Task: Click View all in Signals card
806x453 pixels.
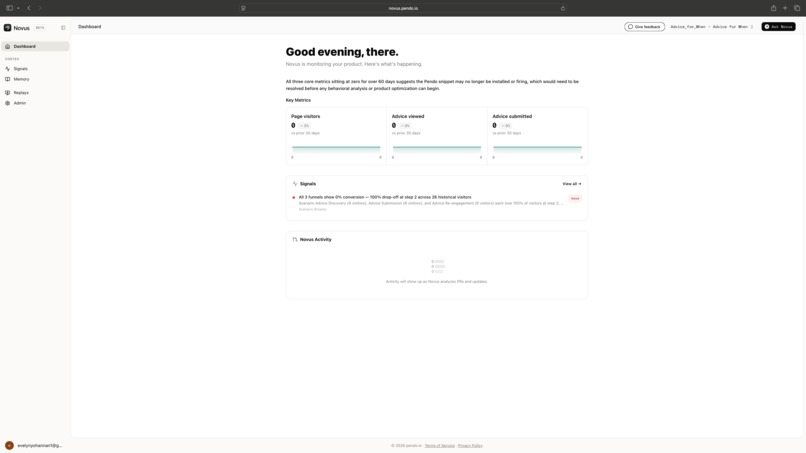Action: click(x=572, y=184)
